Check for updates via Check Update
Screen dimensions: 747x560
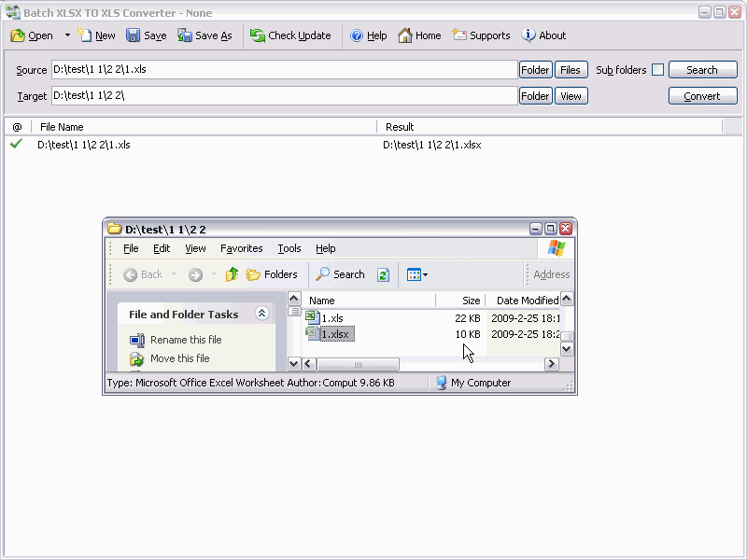click(290, 35)
